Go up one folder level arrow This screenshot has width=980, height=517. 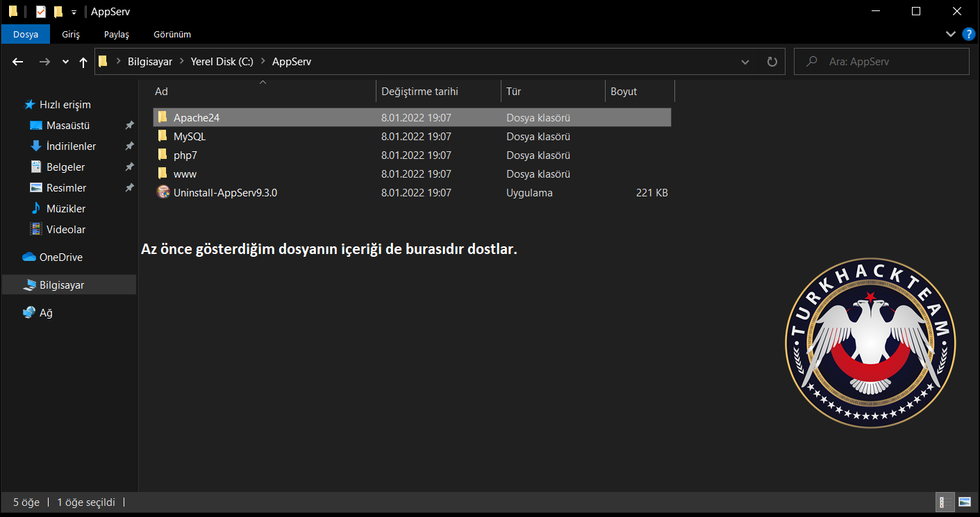pyautogui.click(x=83, y=62)
